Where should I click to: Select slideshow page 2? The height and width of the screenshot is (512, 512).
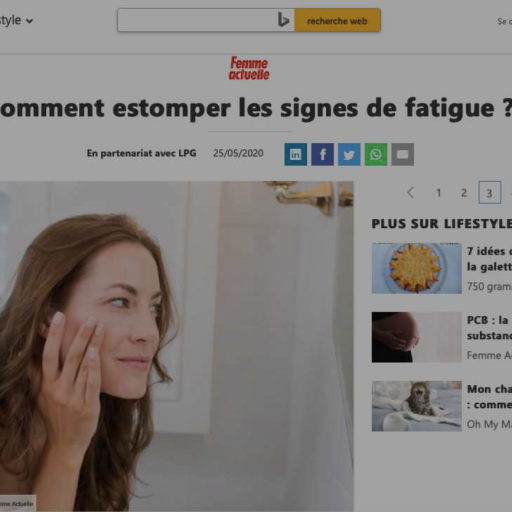click(x=464, y=193)
